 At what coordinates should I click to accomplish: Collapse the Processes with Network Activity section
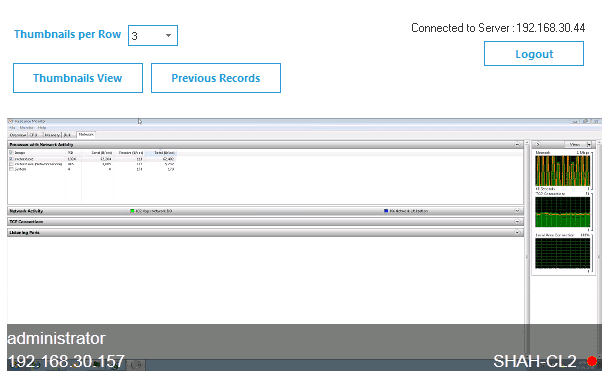pos(517,144)
